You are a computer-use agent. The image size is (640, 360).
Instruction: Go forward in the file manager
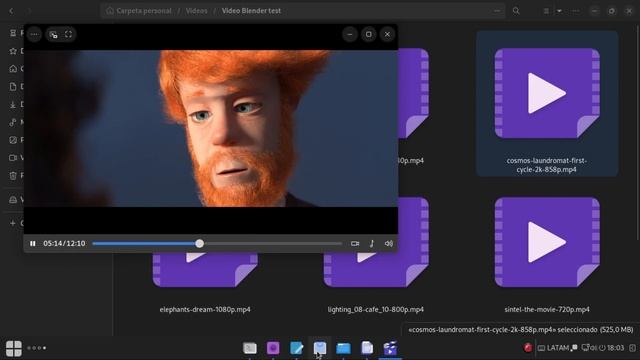[29, 11]
